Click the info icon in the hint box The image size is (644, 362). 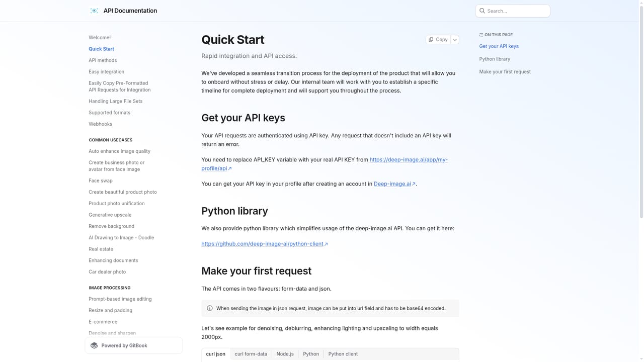tap(210, 308)
